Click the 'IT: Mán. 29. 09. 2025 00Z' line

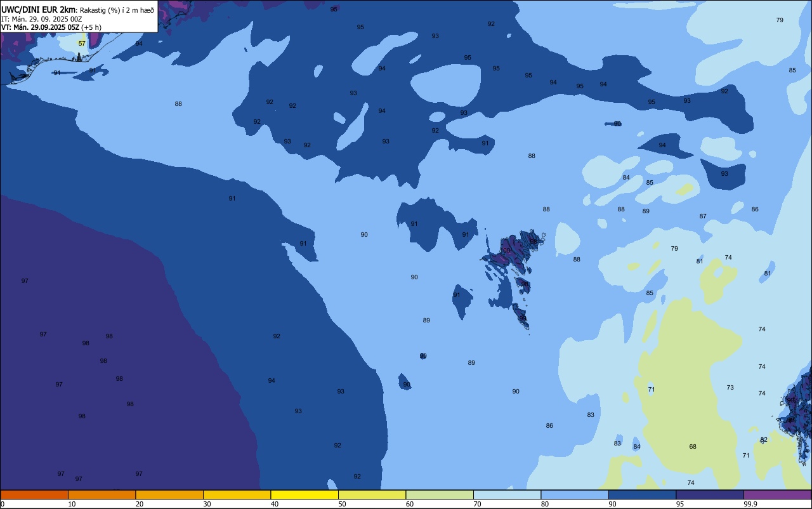41,19
